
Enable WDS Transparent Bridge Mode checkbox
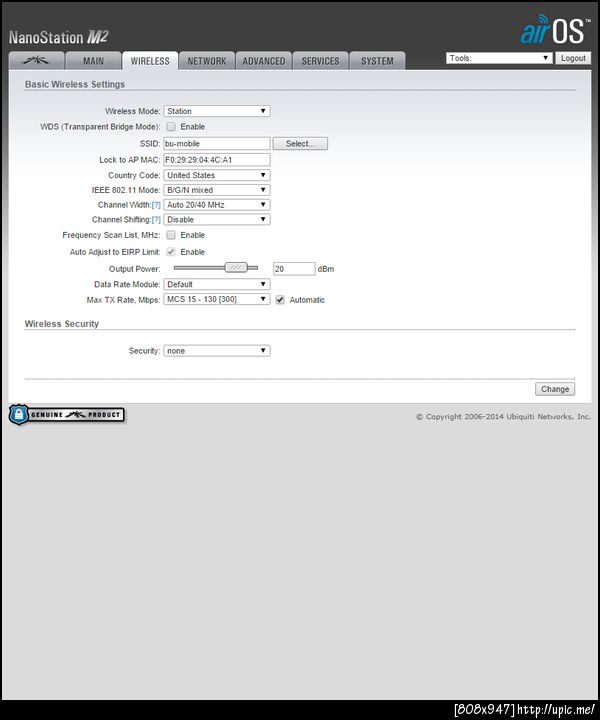point(171,126)
